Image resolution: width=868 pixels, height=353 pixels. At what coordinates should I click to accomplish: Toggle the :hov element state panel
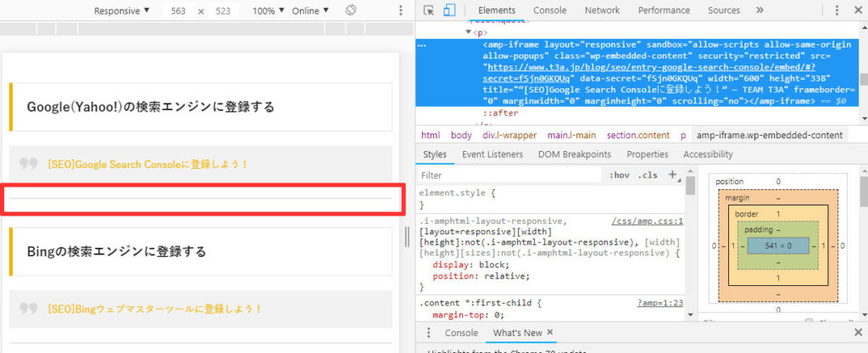(x=619, y=175)
